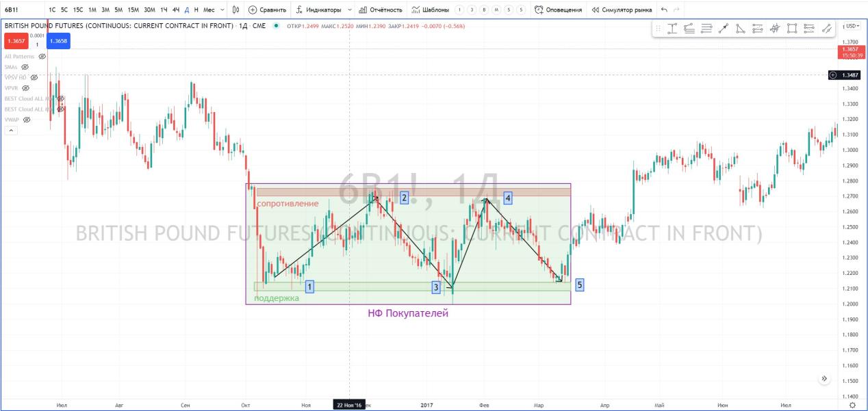Toggle visibility of All Patterns indicator
This screenshot has height=411, width=868.
pyautogui.click(x=42, y=57)
